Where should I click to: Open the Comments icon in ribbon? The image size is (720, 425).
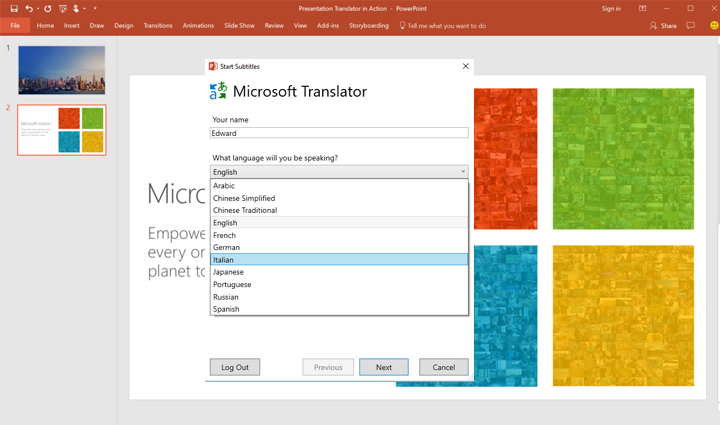(690, 26)
